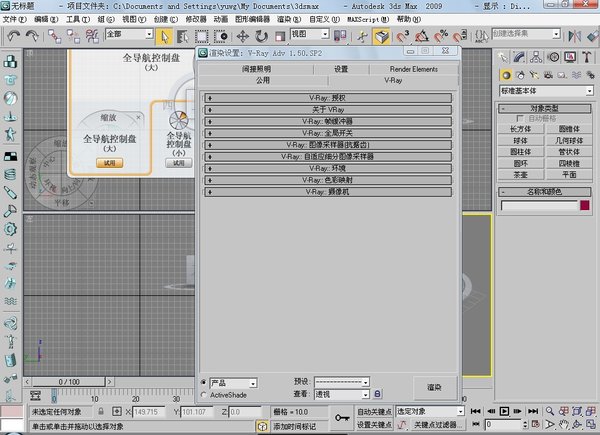The height and width of the screenshot is (435, 600).
Task: Open the 选定对象 dropdown
Action: (430, 411)
